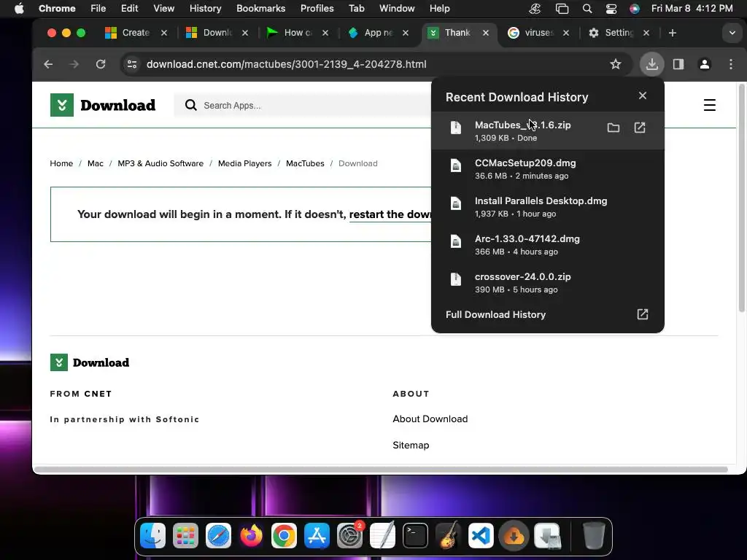Open new tab with plus button
Screen dimensions: 747x560
coord(672,33)
